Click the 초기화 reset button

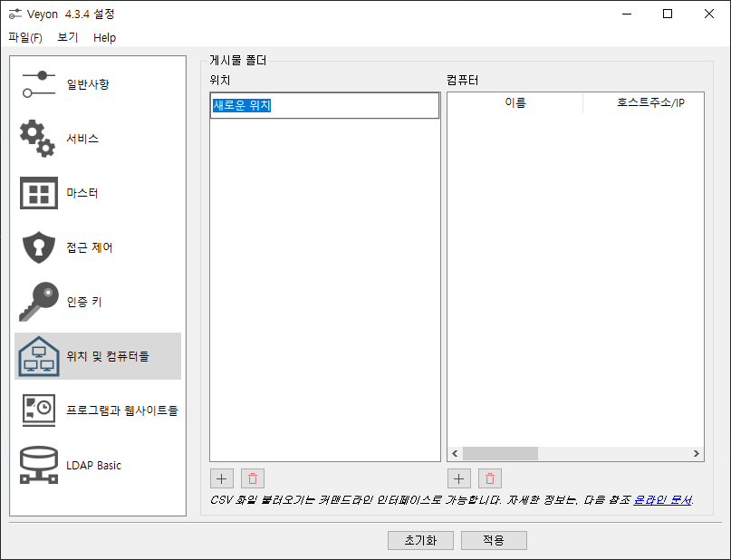point(420,540)
